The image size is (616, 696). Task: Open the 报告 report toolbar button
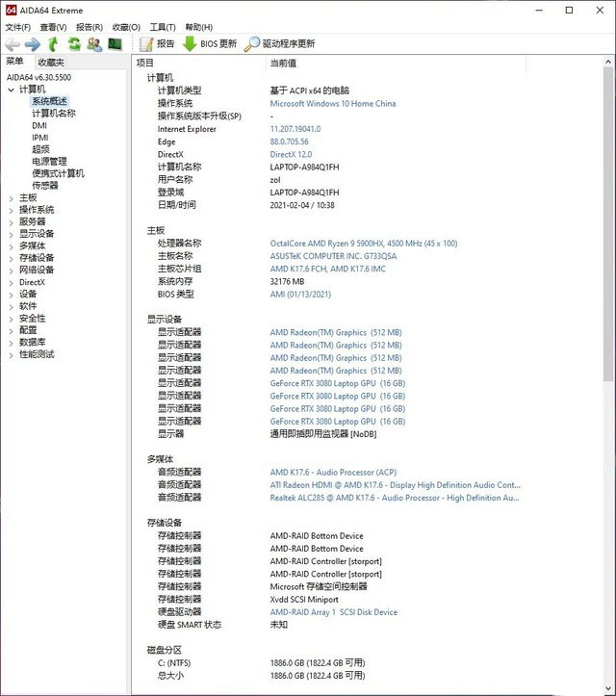click(x=157, y=44)
